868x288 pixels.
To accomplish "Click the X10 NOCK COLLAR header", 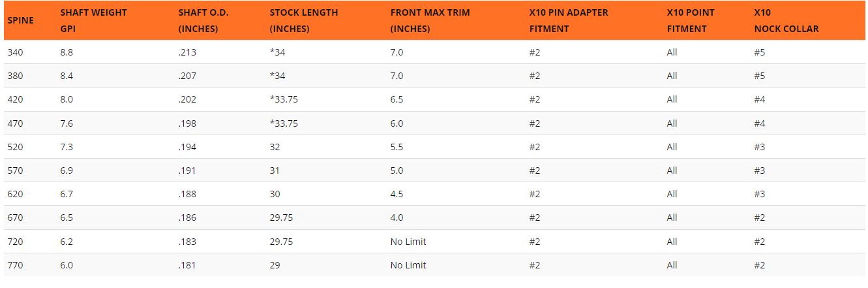I will pyautogui.click(x=786, y=20).
